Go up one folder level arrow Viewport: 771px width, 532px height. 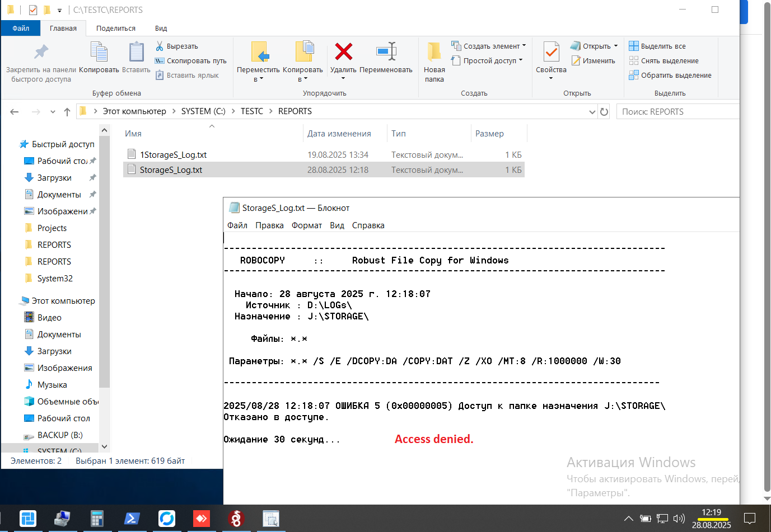click(67, 112)
